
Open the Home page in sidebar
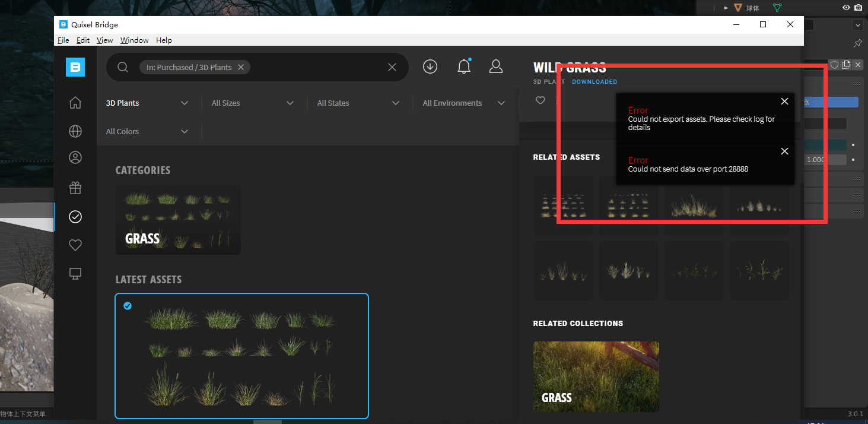(x=75, y=103)
